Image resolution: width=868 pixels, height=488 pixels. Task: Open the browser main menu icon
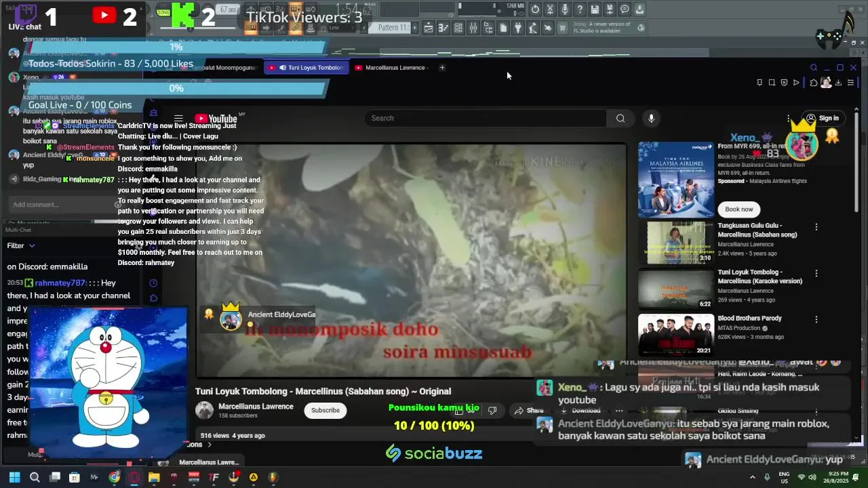851,83
